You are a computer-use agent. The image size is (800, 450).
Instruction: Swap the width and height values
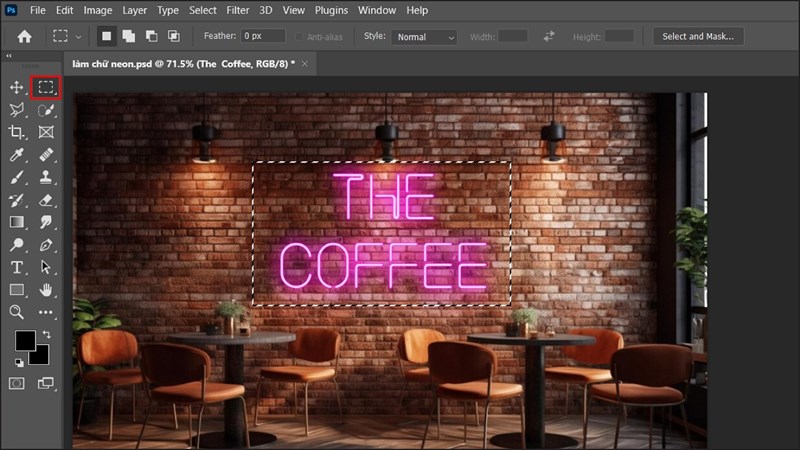pyautogui.click(x=549, y=36)
